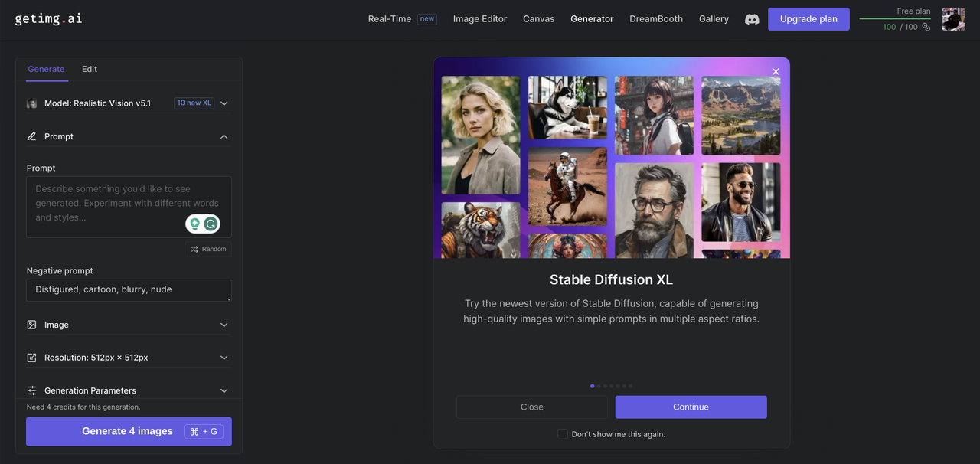Screen dimensions: 980x464
Task: Click the Resolution section icon
Action: click(x=31, y=358)
